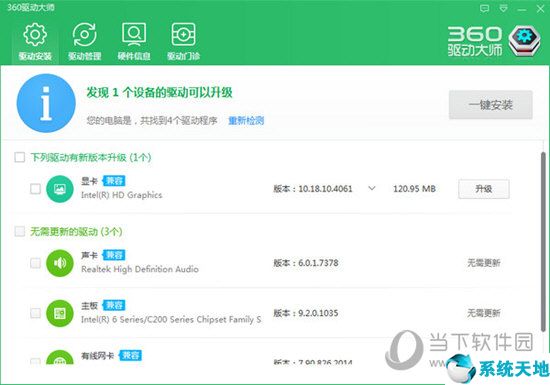550x385 pixels.
Task: Click the 版本：9.2.0.1035 value
Action: (x=306, y=313)
